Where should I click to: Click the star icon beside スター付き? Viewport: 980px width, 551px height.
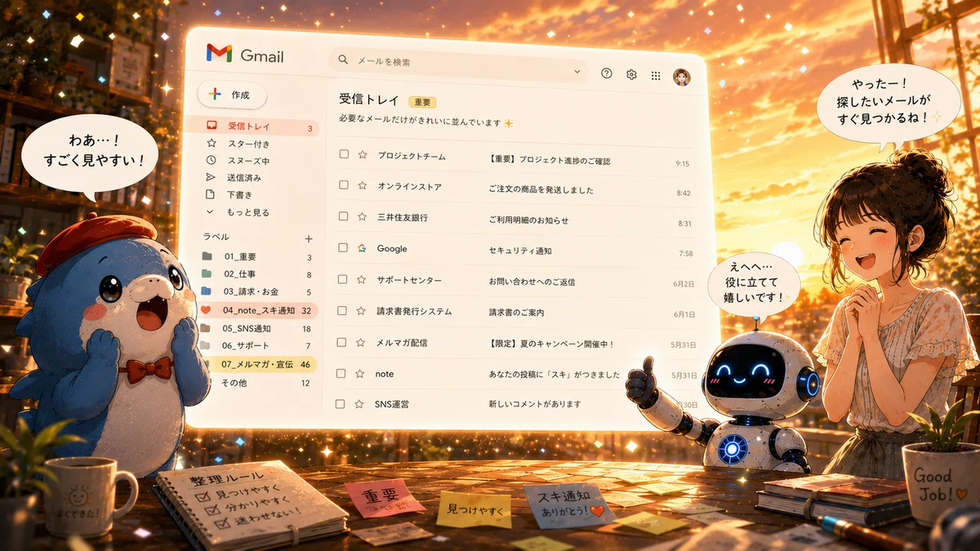(212, 143)
